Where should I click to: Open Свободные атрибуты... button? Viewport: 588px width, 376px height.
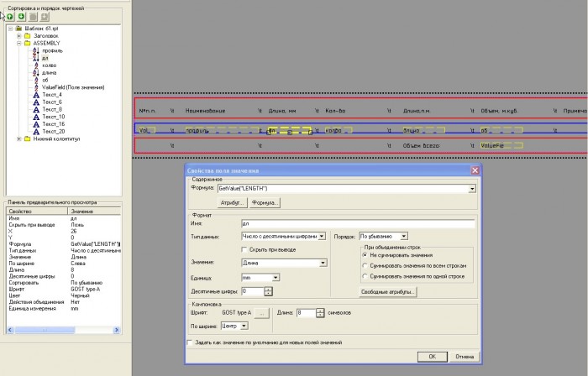coord(388,292)
